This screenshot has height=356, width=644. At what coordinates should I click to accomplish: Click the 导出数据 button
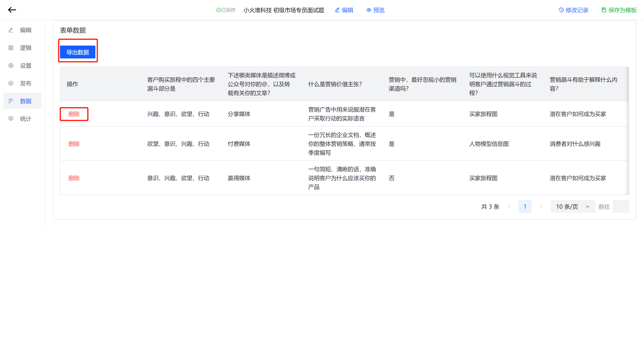(x=77, y=52)
